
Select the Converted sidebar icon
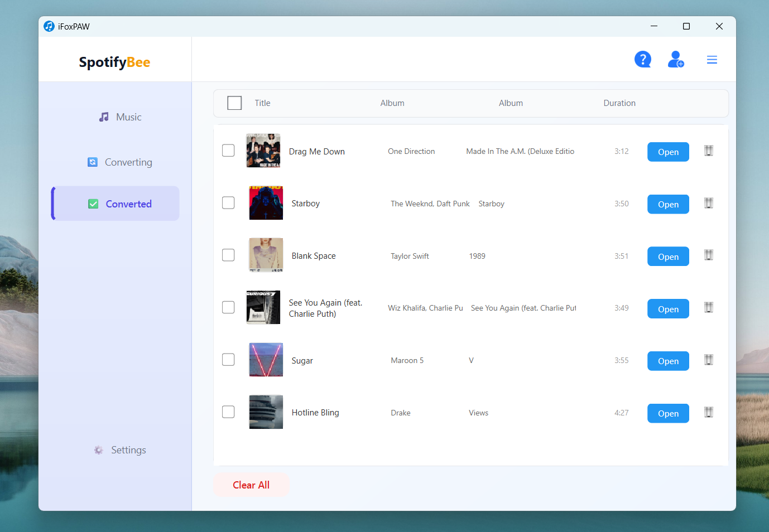point(93,204)
